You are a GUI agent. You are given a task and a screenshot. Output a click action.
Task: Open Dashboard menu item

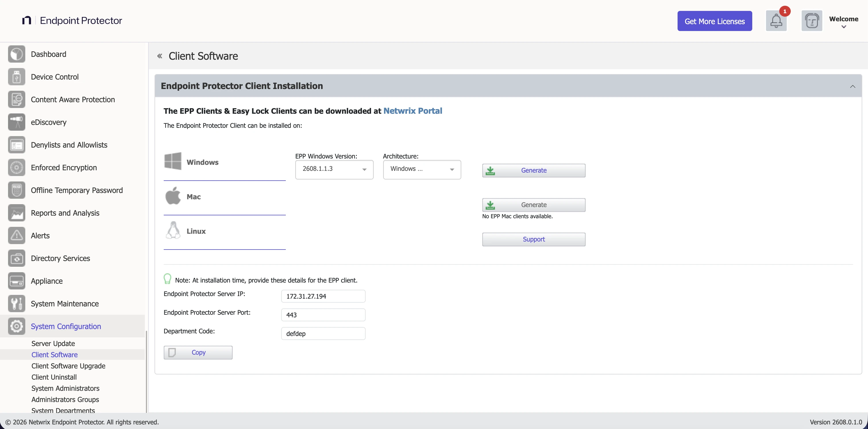click(x=48, y=54)
